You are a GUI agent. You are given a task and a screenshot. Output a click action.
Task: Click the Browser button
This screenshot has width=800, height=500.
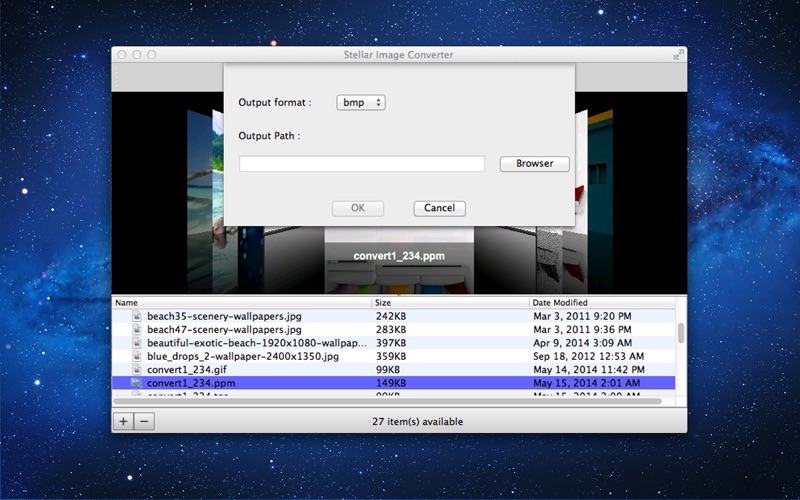click(535, 164)
